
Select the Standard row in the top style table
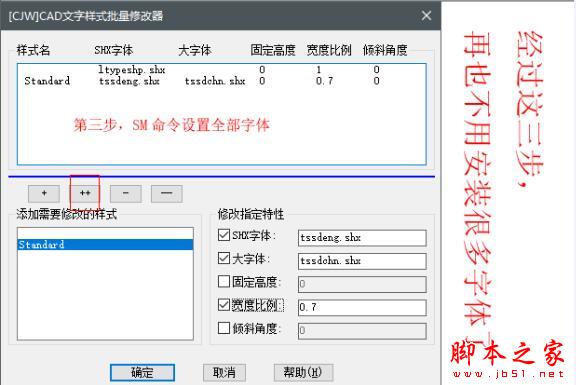pos(222,81)
